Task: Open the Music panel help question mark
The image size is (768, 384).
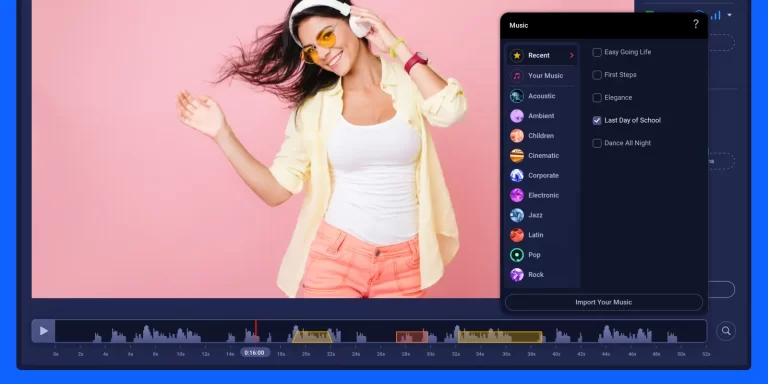Action: [696, 24]
